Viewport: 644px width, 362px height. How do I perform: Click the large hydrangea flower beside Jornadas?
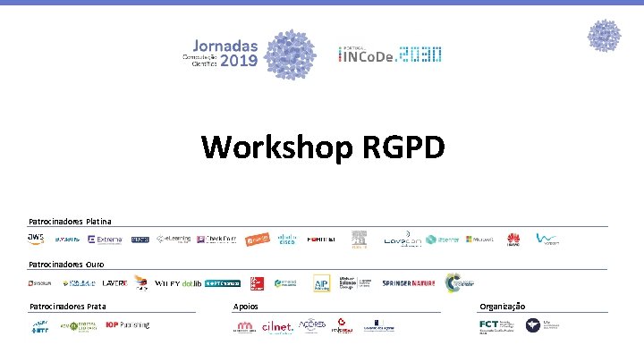tap(290, 55)
